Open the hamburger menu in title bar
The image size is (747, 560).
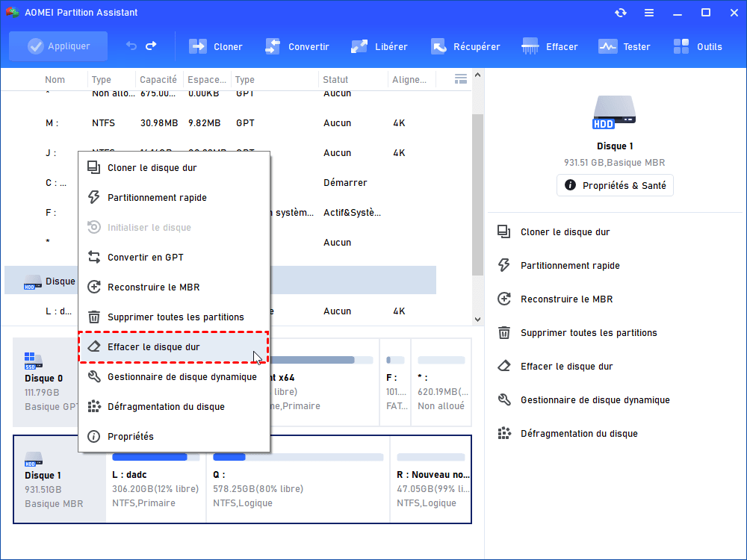(x=649, y=13)
